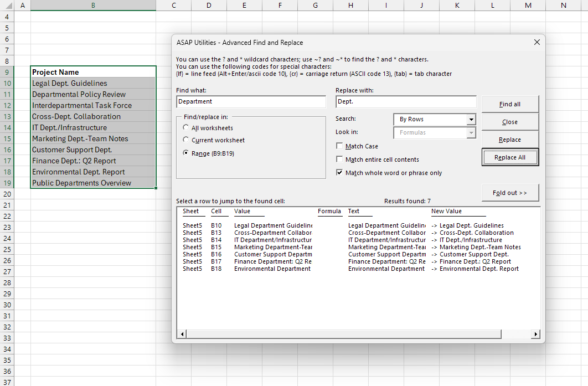Screen dimensions: 588x386
Task: Sort results by Sheet column header
Action: (191, 211)
